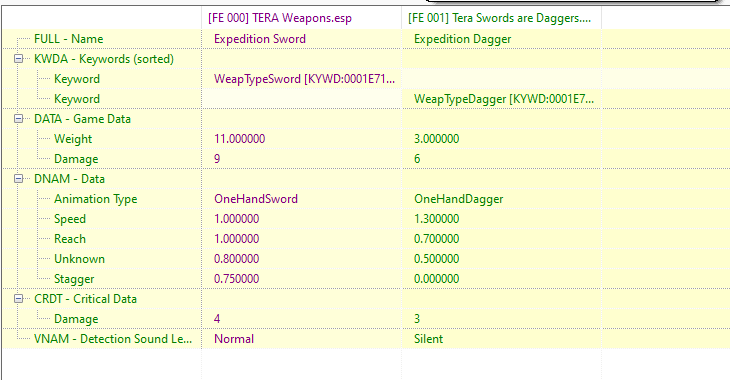Screen dimensions: 730x380
Task: Select the Unknown row label
Action: (79, 259)
